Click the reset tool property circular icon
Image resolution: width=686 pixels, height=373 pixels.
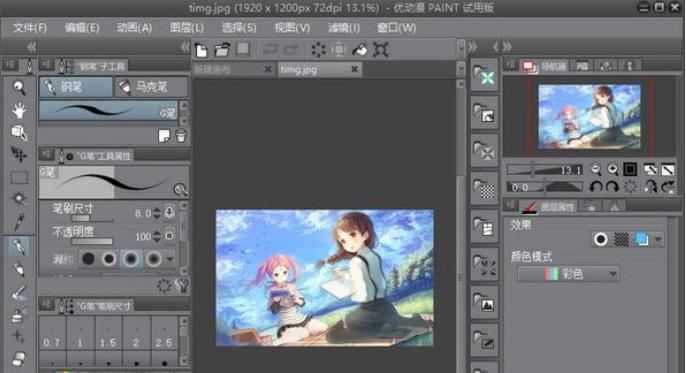pos(164,286)
